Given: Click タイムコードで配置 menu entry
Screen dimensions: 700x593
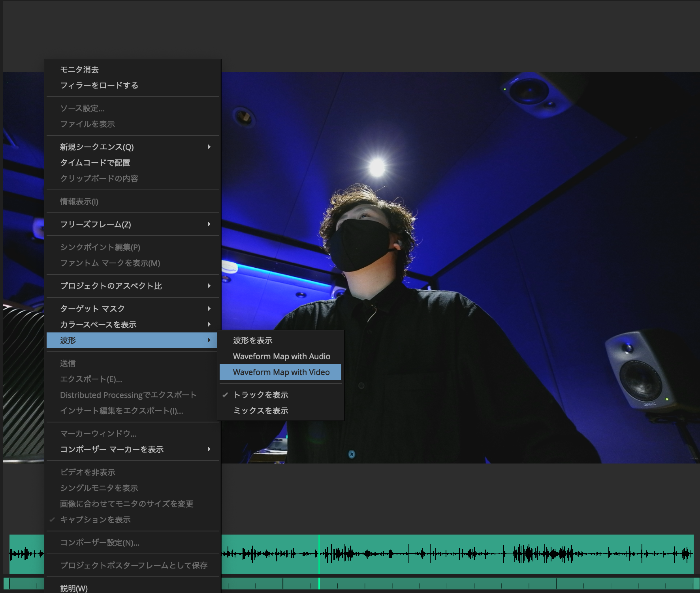Looking at the screenshot, I should pyautogui.click(x=95, y=163).
